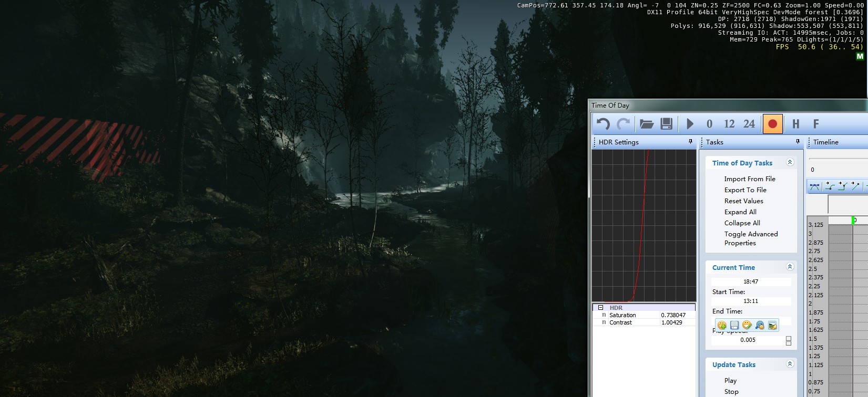This screenshot has width=868, height=397.
Task: Click the save disk icon in floating toolbar
Action: pos(734,325)
